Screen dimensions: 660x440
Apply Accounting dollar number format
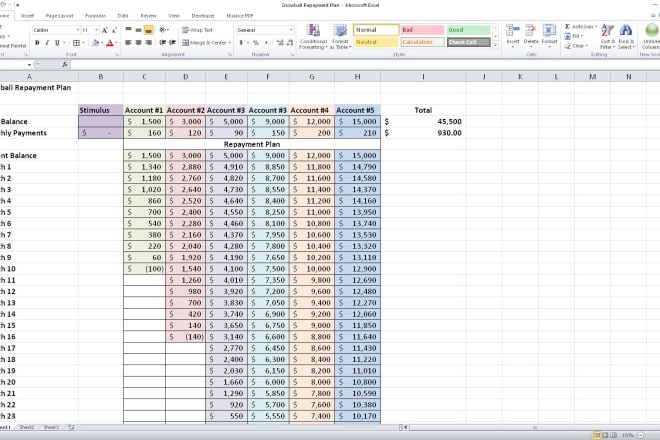coord(241,43)
